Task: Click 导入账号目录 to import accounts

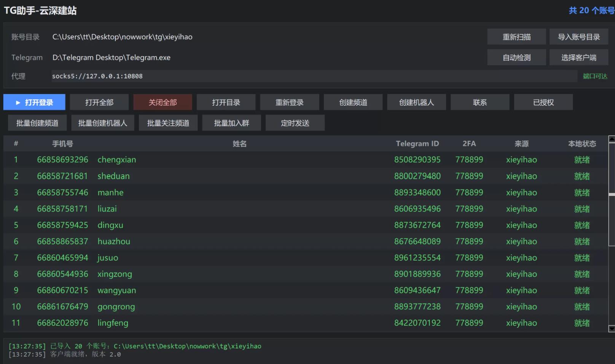Action: [x=579, y=37]
